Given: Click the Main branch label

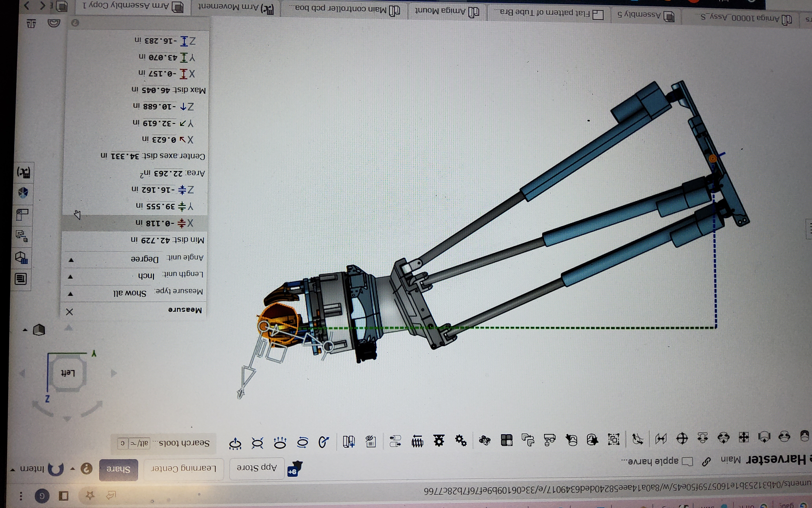Looking at the screenshot, I should [731, 460].
